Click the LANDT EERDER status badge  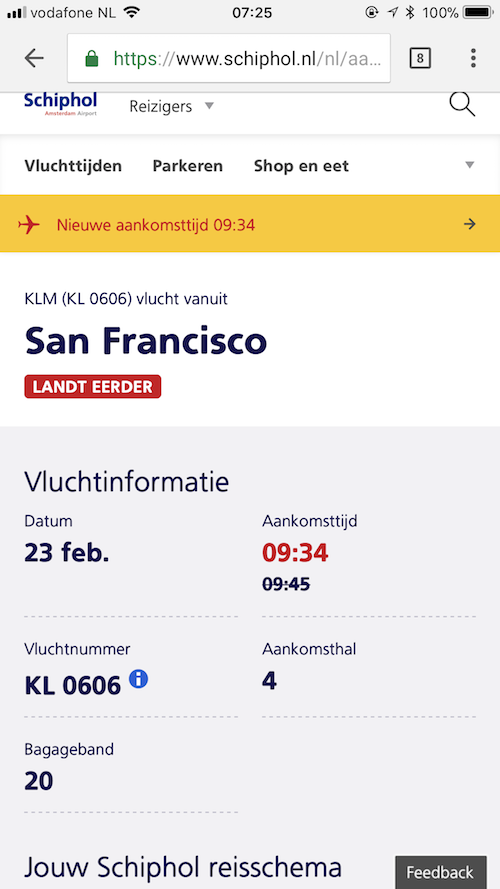[93, 387]
